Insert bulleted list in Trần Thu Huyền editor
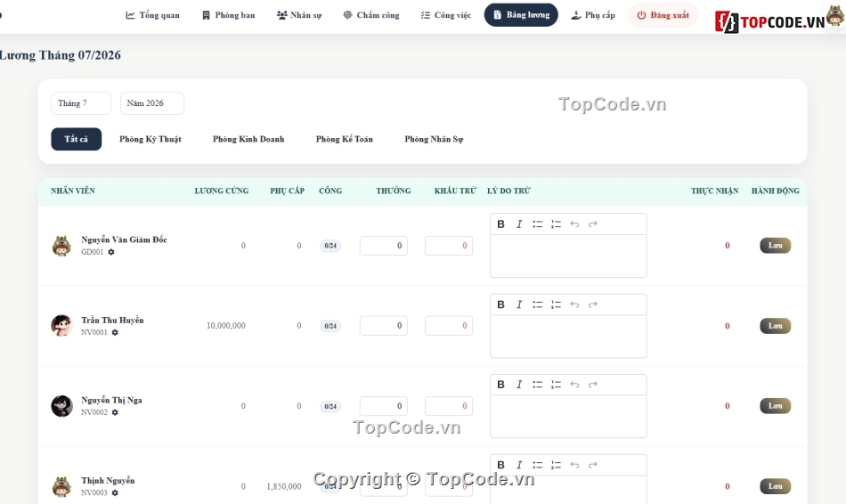The height and width of the screenshot is (504, 846). point(537,305)
